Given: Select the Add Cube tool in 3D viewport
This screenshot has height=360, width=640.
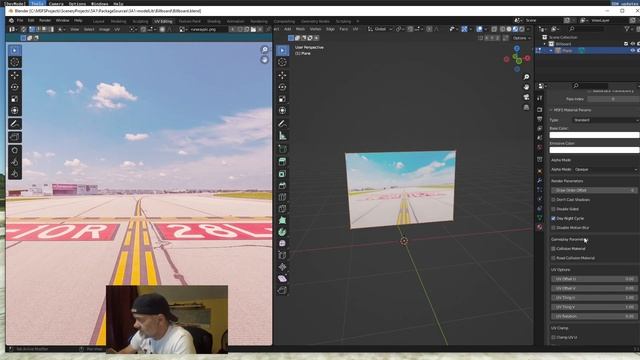Looking at the screenshot, I should click(282, 149).
